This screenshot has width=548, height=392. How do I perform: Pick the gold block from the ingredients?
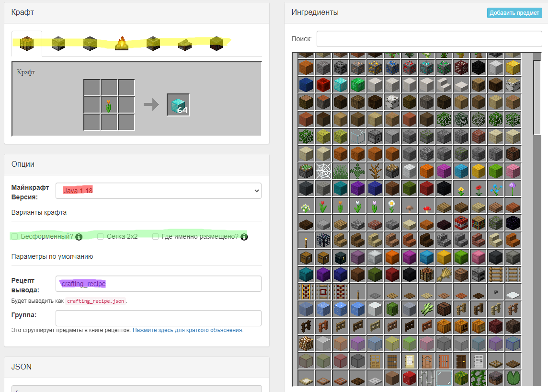tap(513, 67)
